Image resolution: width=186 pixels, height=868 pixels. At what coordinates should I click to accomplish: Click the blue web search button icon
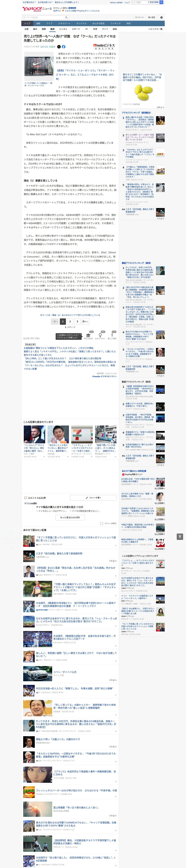[162, 2]
